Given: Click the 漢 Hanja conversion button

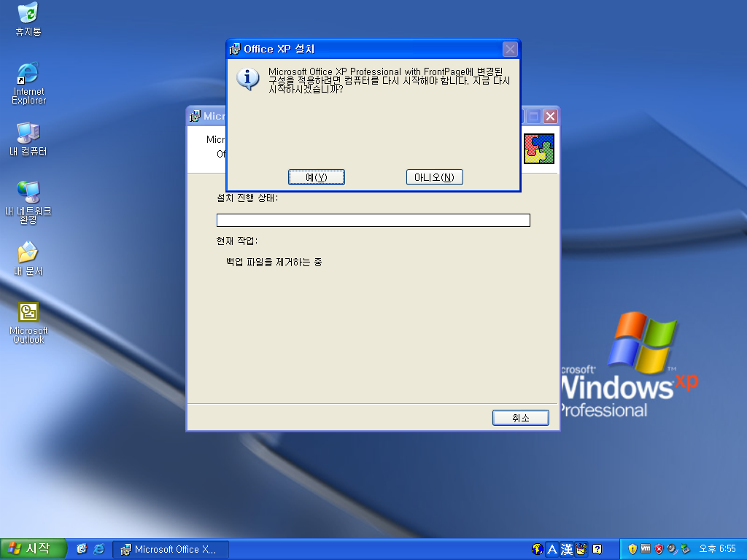Looking at the screenshot, I should (566, 550).
